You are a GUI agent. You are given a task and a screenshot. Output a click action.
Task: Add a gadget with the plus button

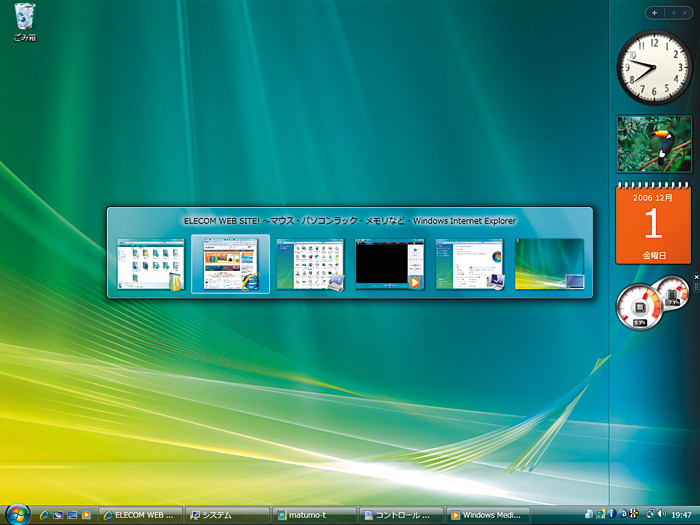653,12
